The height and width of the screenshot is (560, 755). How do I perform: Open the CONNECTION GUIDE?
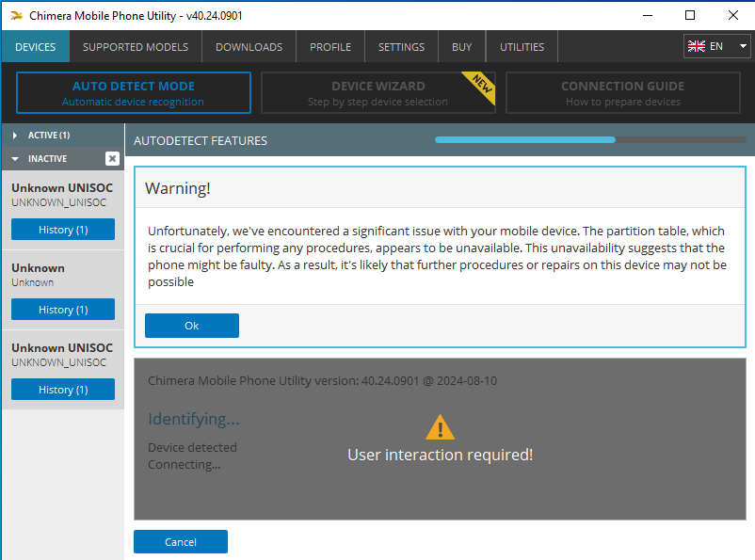click(622, 93)
